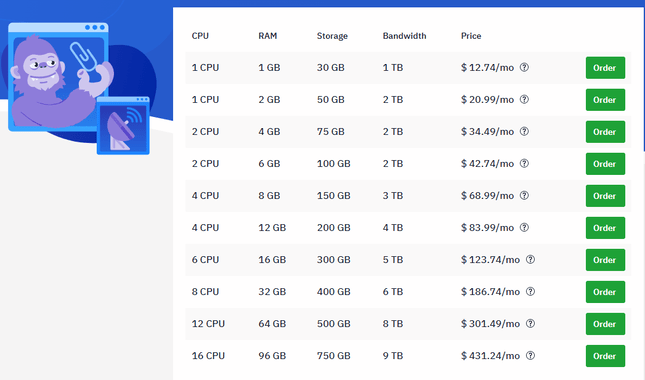The image size is (645, 380).
Task: Click the 300 GB storage cell
Action: click(334, 260)
